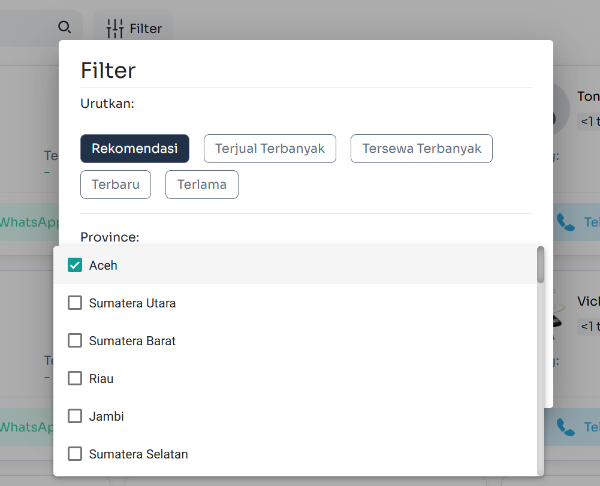Image resolution: width=600 pixels, height=486 pixels.
Task: Sort by Tersewa Terbanyak
Action: pyautogui.click(x=421, y=148)
